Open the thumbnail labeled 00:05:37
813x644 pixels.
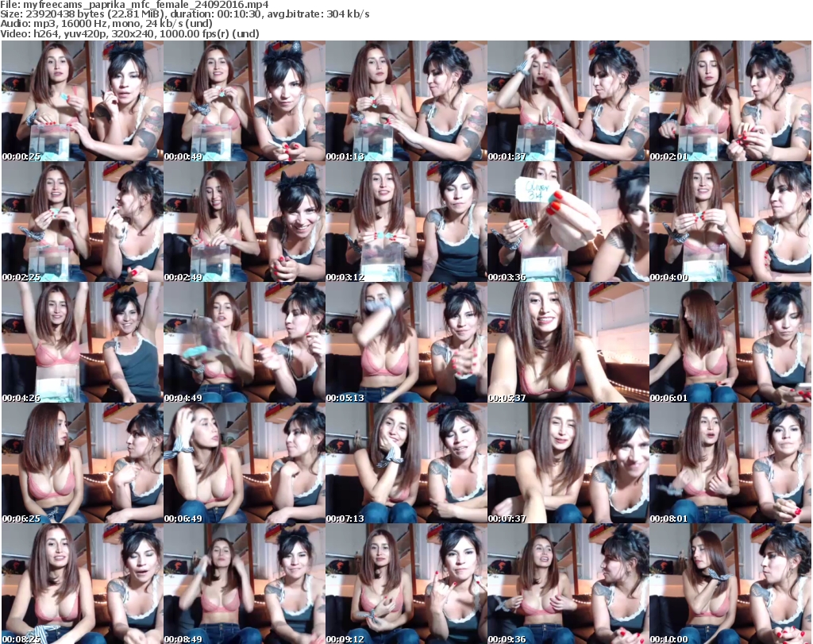(568, 343)
